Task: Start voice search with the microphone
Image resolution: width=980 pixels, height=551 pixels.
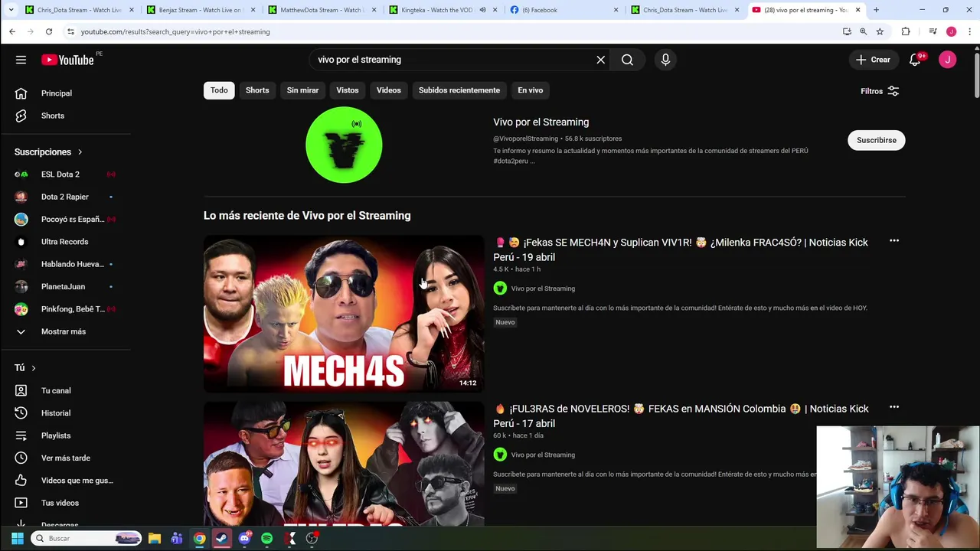Action: (x=665, y=60)
